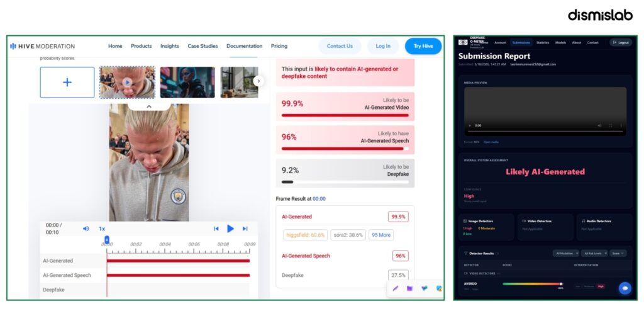Click the Image Detectors card
This screenshot has height=311, width=644.
click(x=486, y=227)
